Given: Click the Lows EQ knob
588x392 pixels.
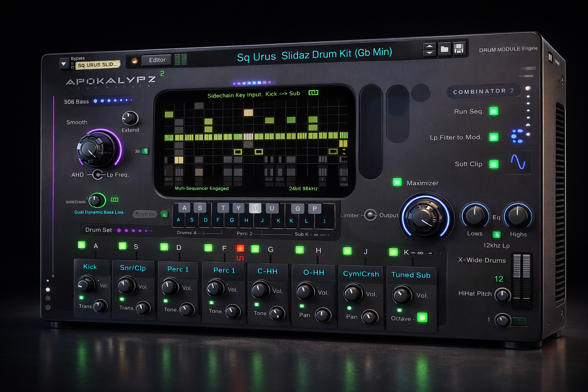Looking at the screenshot, I should tap(475, 216).
